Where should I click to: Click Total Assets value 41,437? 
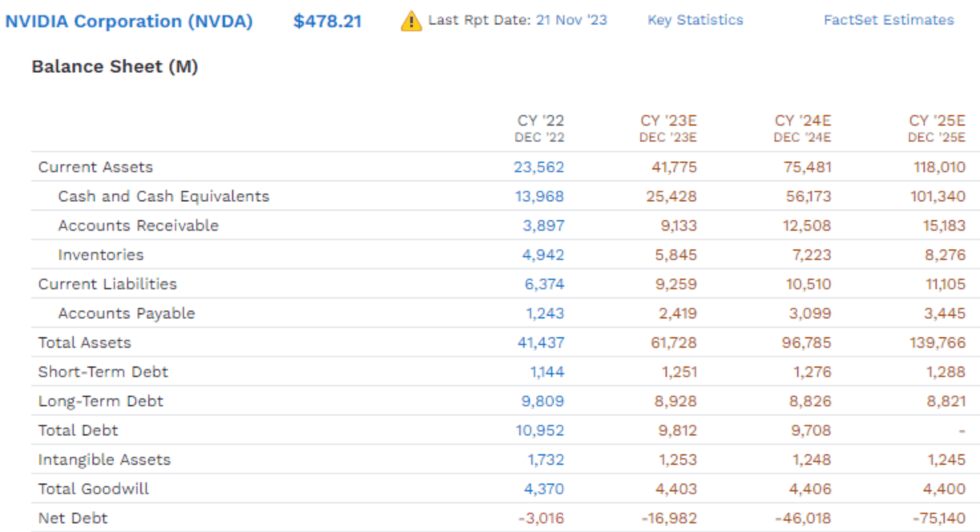[541, 342]
